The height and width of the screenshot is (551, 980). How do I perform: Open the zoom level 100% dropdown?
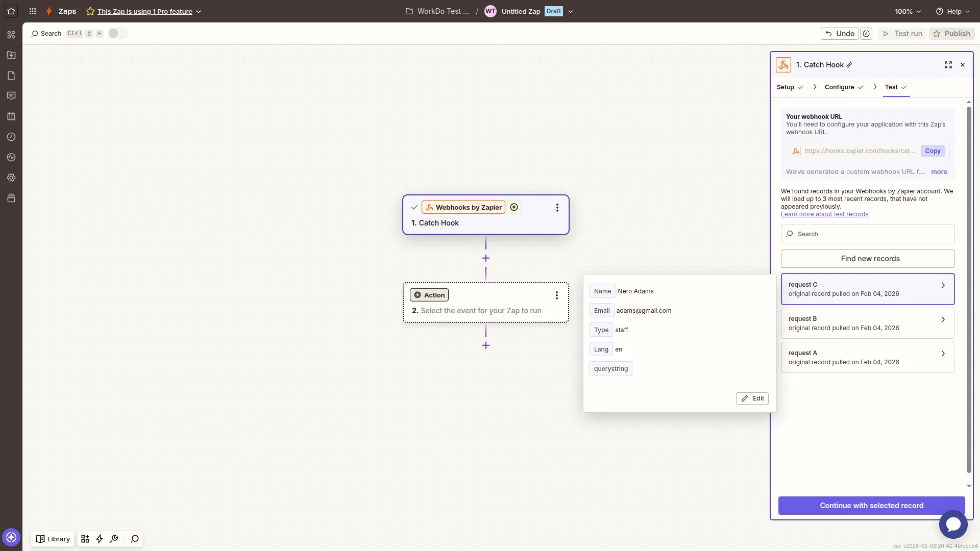(908, 11)
